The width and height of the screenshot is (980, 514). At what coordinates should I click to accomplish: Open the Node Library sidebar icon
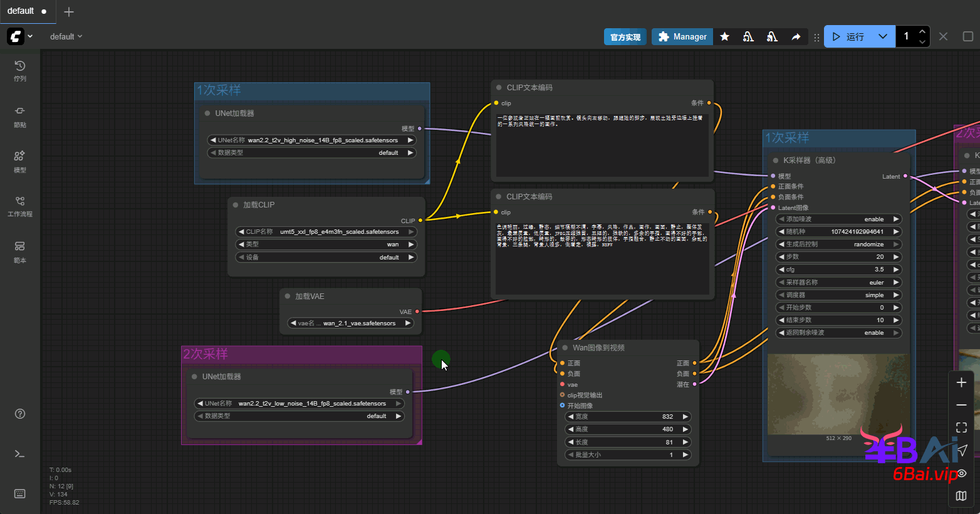point(20,115)
